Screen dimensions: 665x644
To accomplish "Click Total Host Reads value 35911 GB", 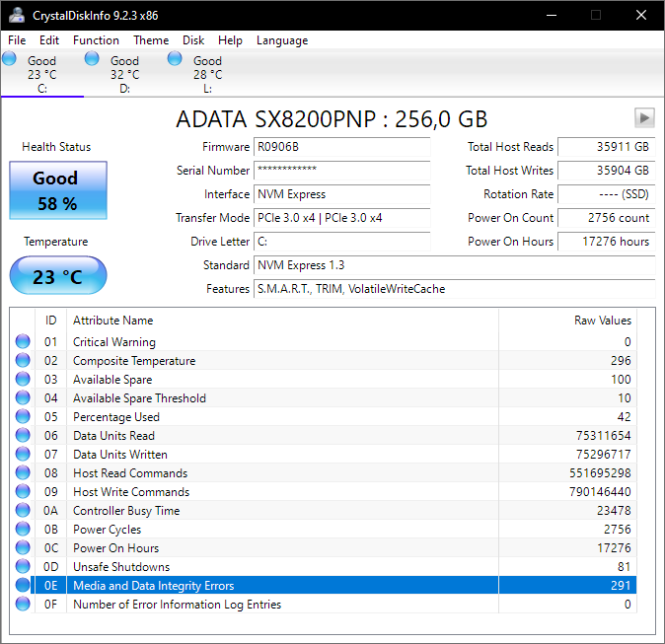I will click(607, 147).
